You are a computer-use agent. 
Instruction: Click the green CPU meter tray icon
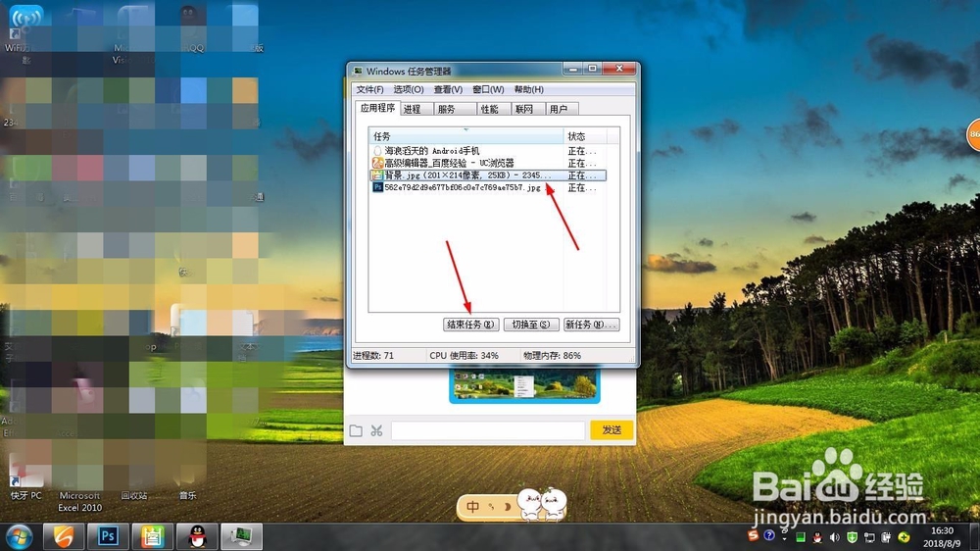point(800,537)
